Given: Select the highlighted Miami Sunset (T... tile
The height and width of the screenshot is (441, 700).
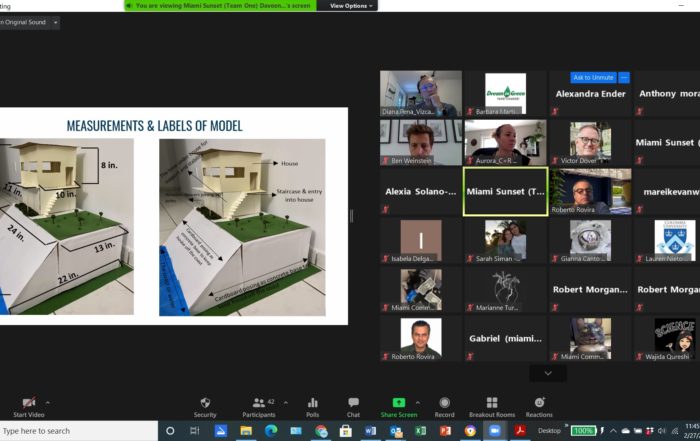Looking at the screenshot, I should tap(505, 192).
